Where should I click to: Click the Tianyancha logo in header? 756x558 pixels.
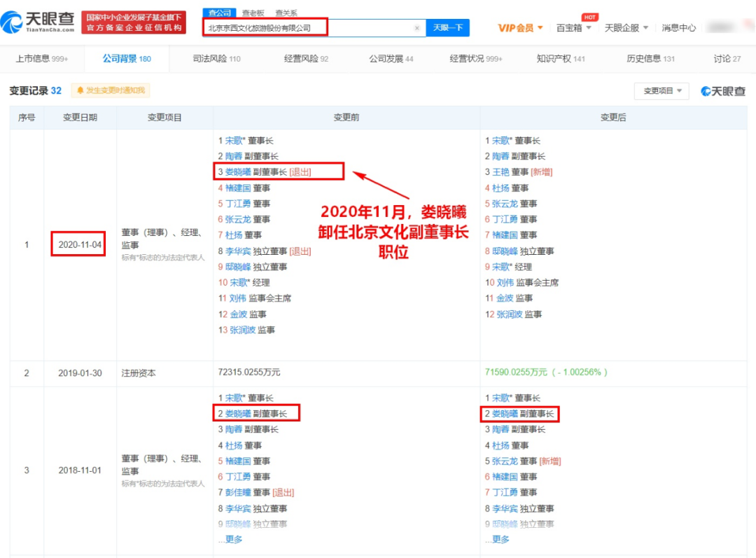38,22
